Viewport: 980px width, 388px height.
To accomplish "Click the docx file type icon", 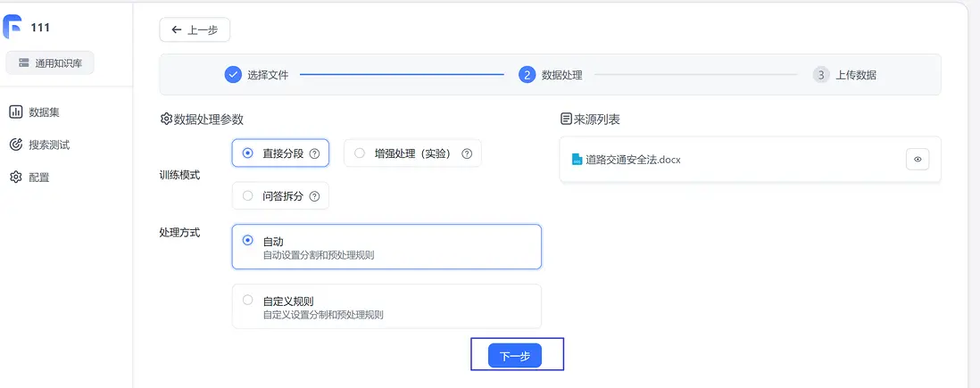I will (x=577, y=160).
